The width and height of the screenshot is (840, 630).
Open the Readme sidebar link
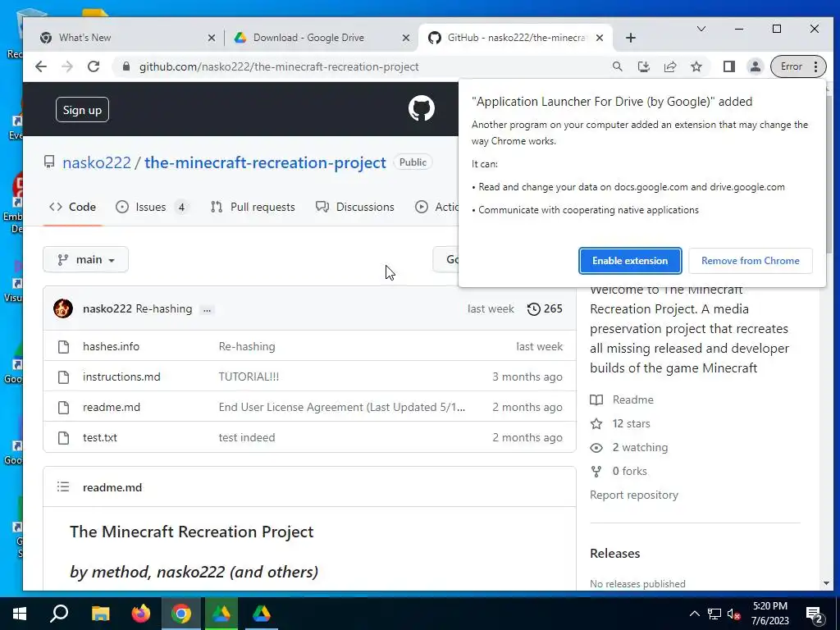coord(622,399)
